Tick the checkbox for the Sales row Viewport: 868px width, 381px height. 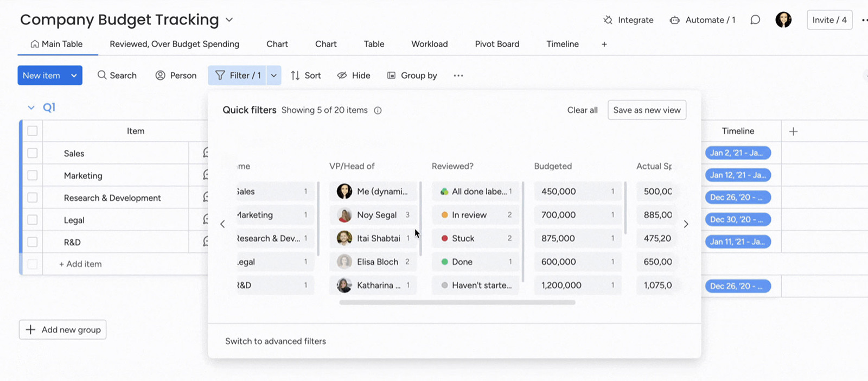(x=33, y=154)
